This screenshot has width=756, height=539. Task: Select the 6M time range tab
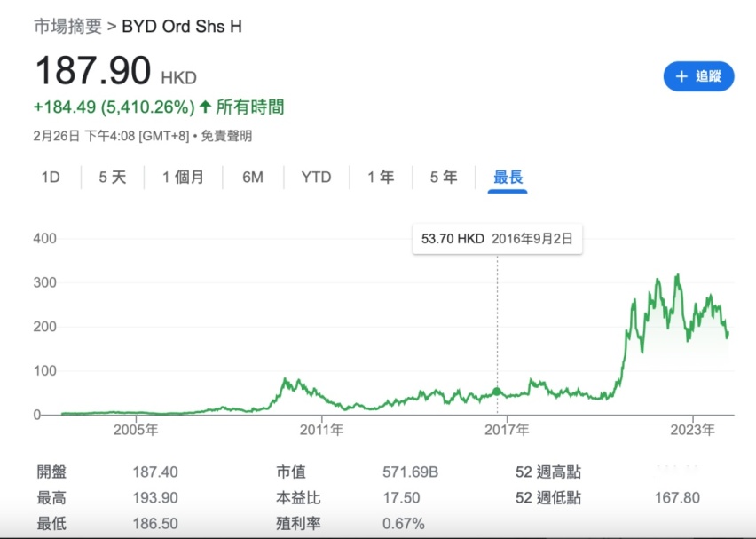253,177
